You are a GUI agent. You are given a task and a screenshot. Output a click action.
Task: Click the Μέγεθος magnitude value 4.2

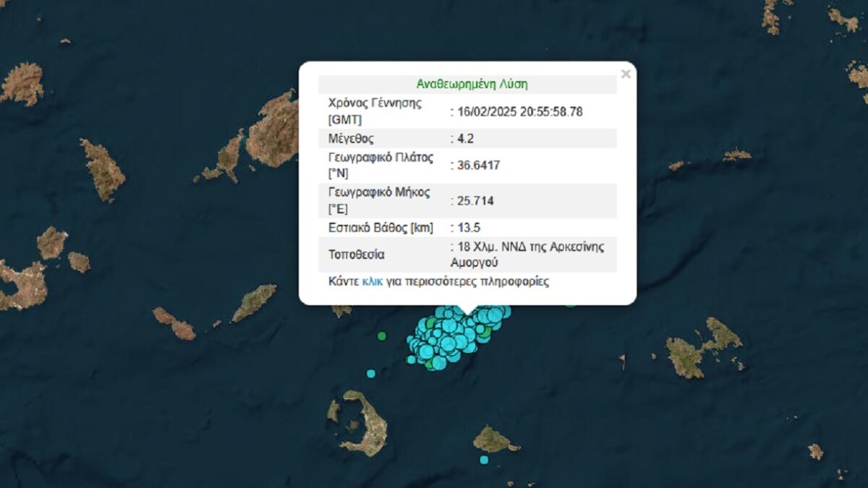coord(463,138)
